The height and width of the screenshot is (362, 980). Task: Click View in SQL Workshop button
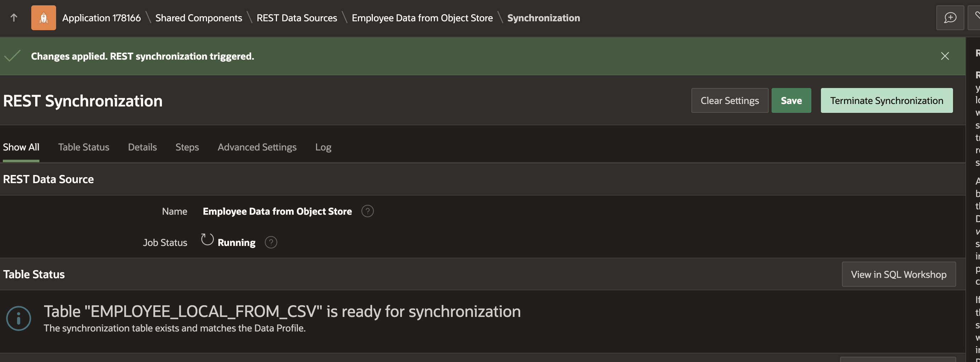click(898, 274)
